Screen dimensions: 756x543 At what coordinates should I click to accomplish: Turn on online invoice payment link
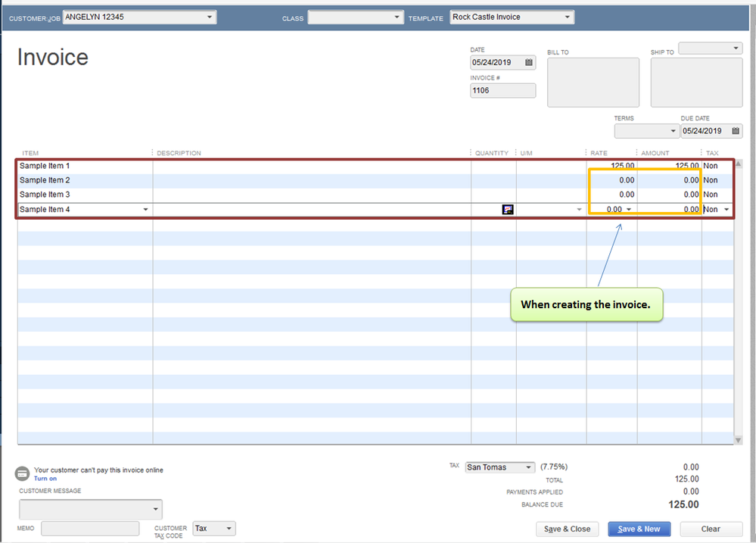[45, 479]
